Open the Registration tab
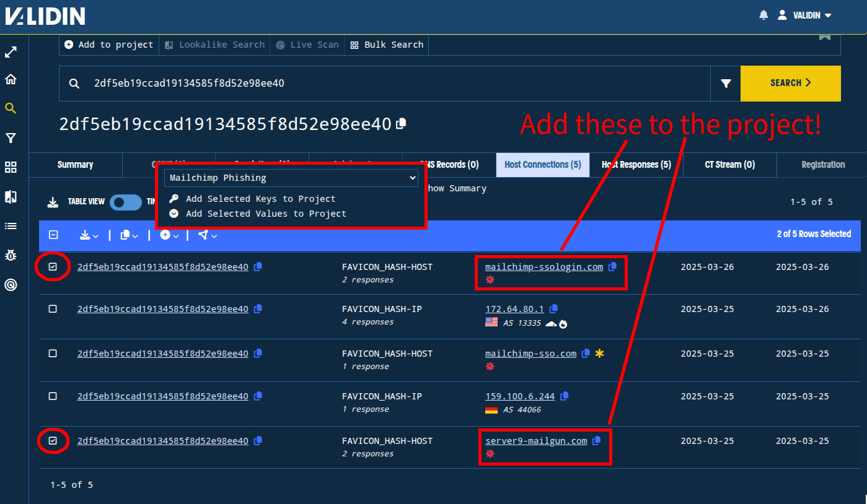 (823, 165)
